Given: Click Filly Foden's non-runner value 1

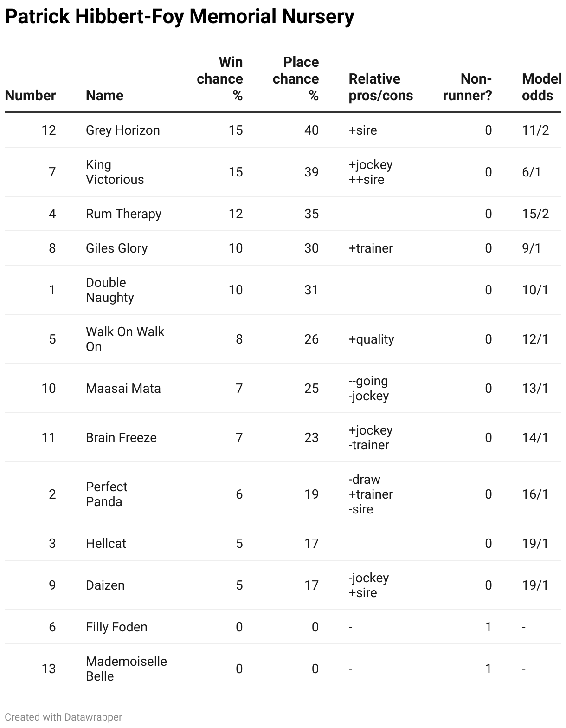Looking at the screenshot, I should tap(488, 627).
